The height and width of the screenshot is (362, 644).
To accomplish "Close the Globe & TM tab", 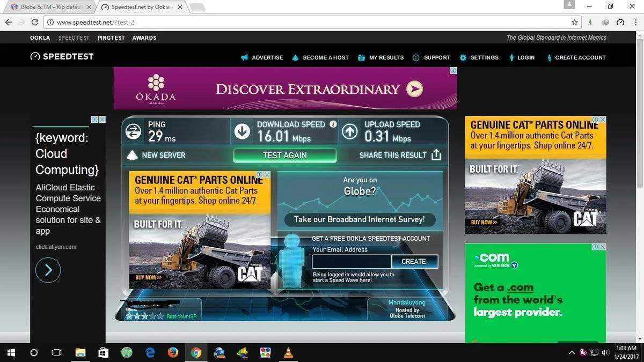I will pyautogui.click(x=89, y=7).
